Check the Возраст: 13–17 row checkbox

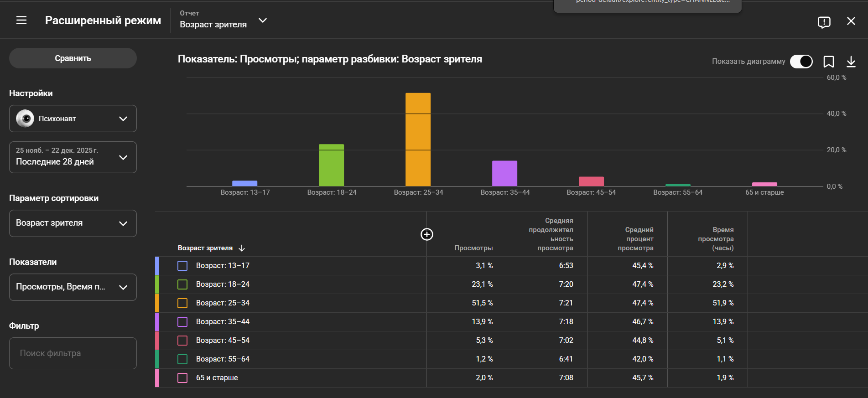(182, 266)
